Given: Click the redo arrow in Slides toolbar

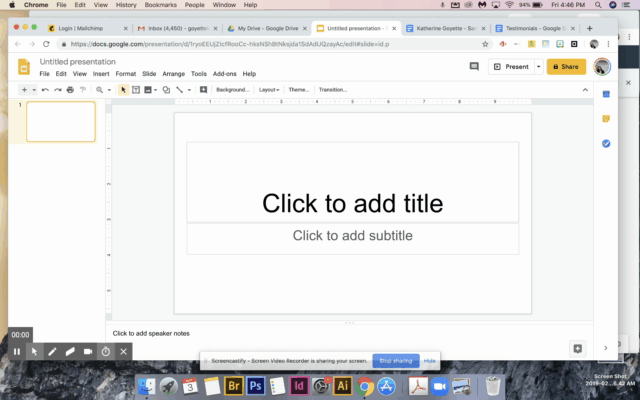Looking at the screenshot, I should click(x=58, y=90).
